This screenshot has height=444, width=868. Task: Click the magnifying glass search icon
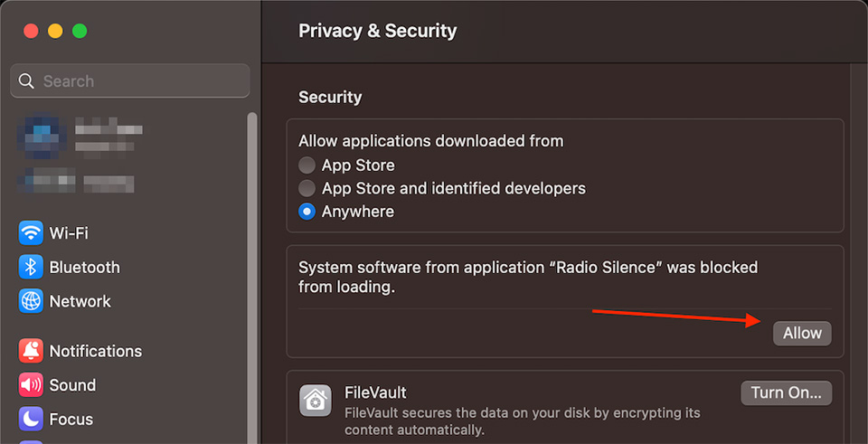[27, 81]
